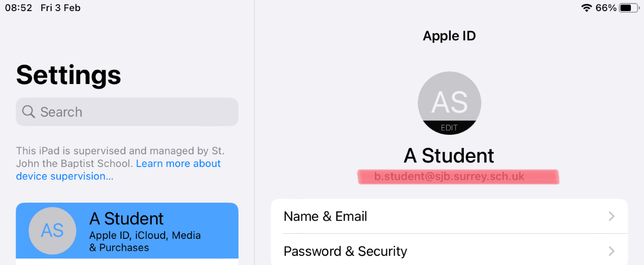
Task: Tap the 66% battery percentage
Action: [x=606, y=8]
